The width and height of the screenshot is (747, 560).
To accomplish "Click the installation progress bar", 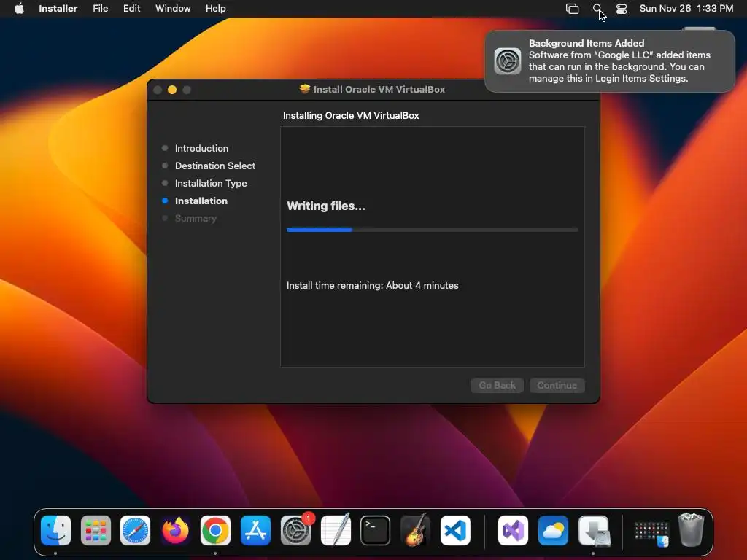I will click(432, 230).
